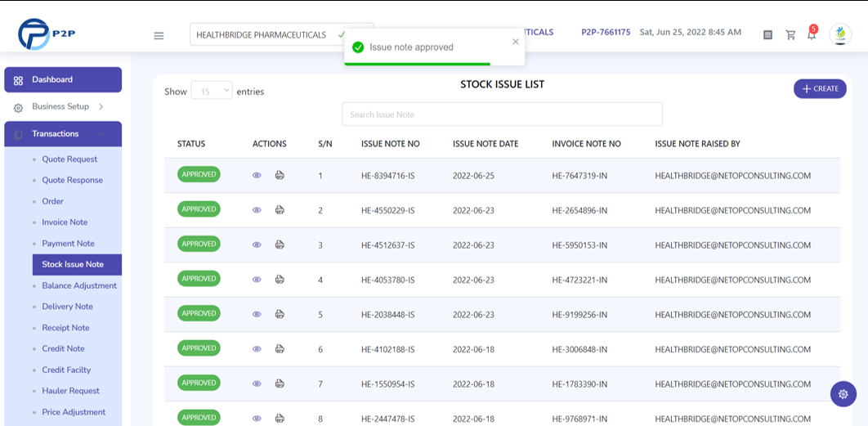
Task: Sort by STATUS column header
Action: (191, 144)
